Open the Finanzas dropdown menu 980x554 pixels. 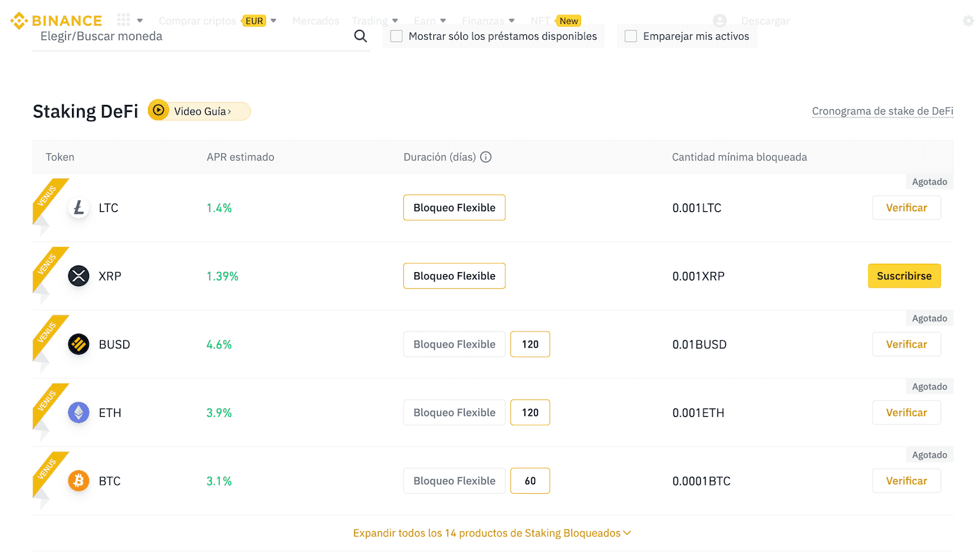(489, 21)
